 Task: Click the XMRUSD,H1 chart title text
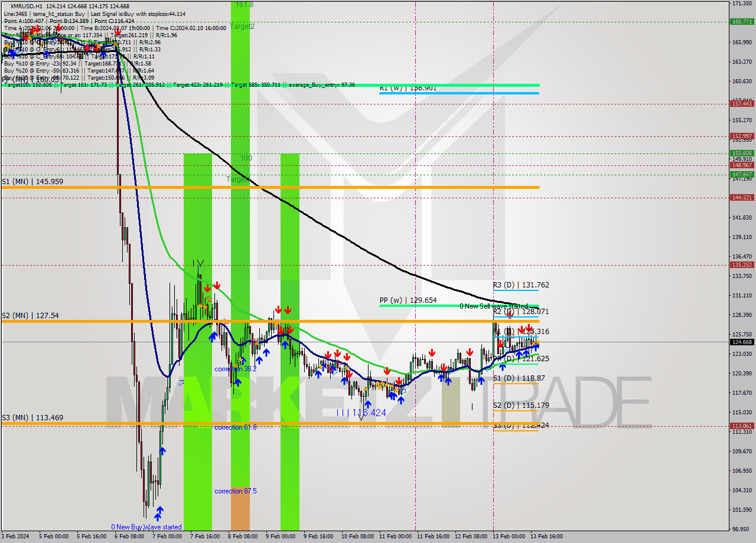coord(27,6)
